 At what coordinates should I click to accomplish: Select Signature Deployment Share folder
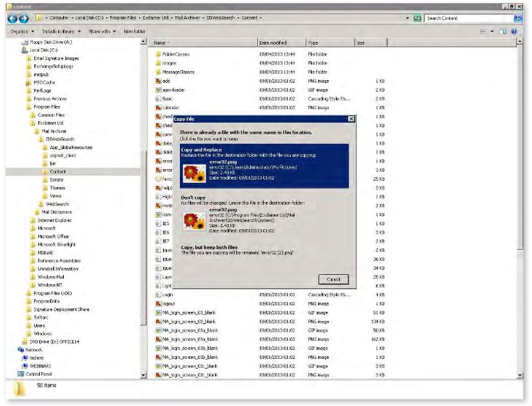[57, 310]
